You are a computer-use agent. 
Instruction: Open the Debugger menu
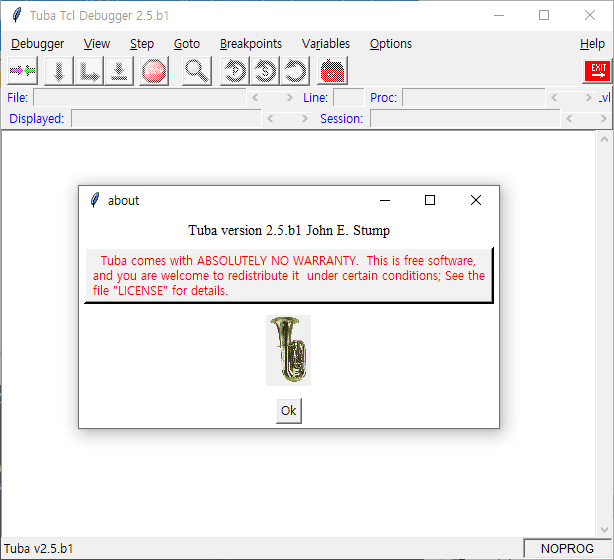[38, 44]
